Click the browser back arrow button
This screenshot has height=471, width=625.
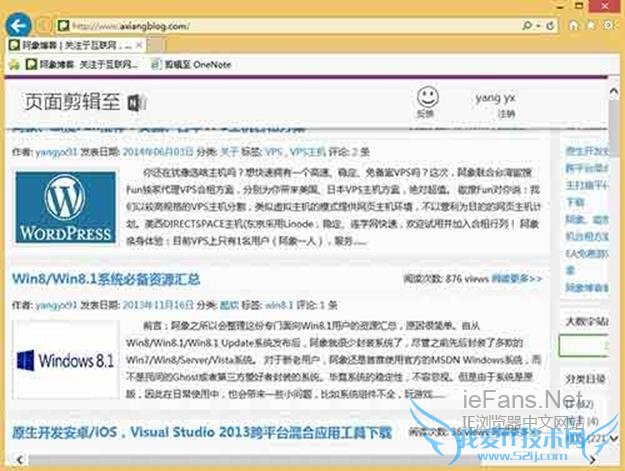click(18, 26)
